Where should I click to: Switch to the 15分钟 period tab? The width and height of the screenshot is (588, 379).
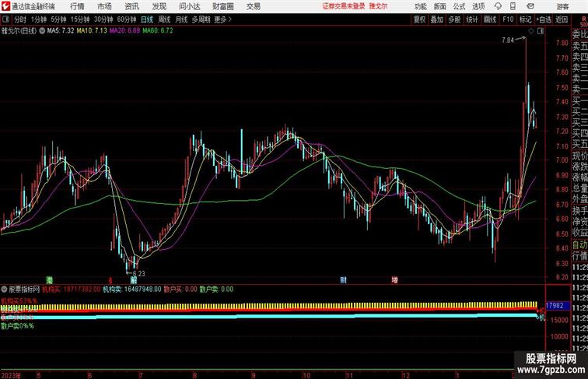[80, 19]
